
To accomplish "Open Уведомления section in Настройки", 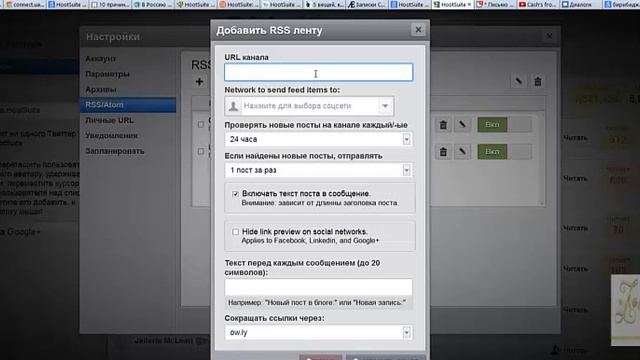I will click(111, 136).
